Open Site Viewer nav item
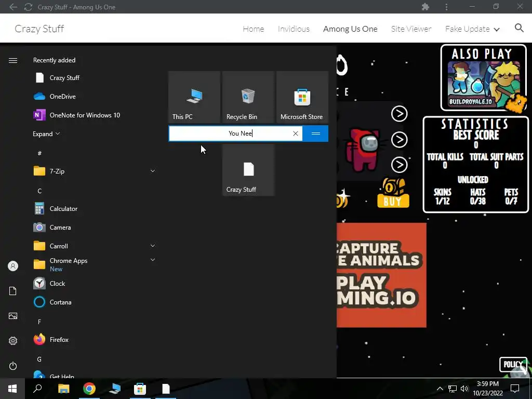This screenshot has width=532, height=399. (411, 29)
